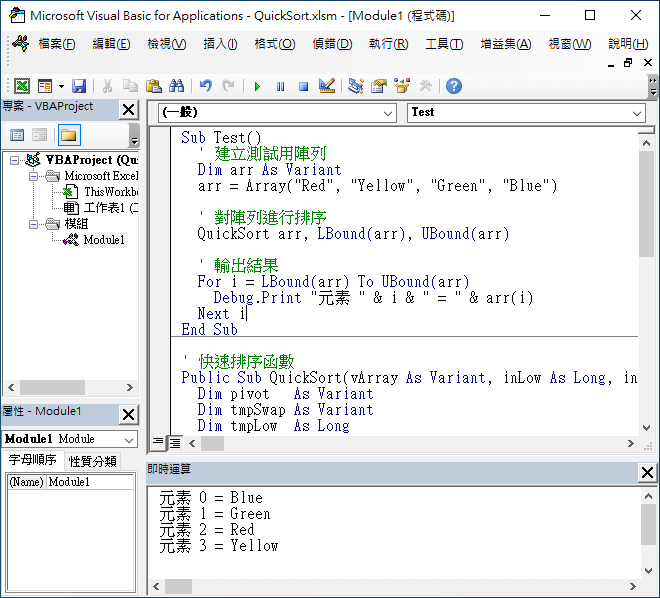
Task: Click View Object icon in project panel
Action: tap(40, 135)
